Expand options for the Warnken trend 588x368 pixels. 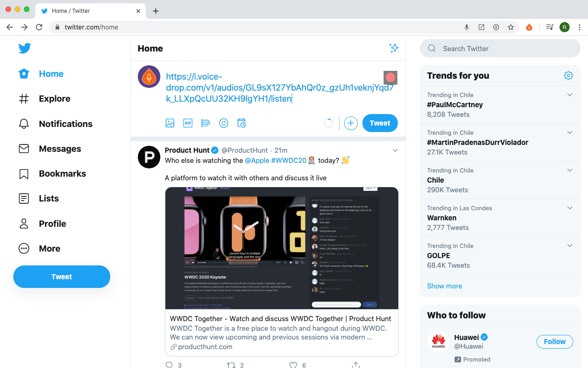click(570, 208)
